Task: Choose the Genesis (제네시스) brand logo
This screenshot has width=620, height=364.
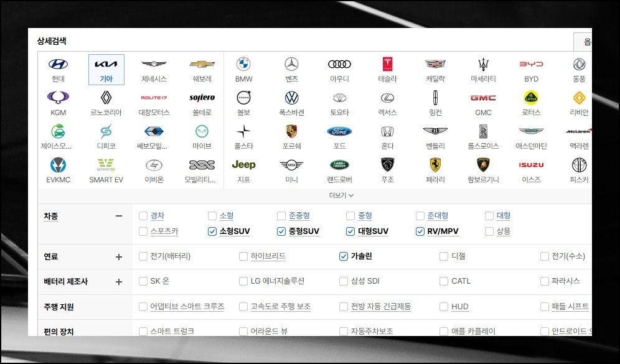Action: click(x=154, y=64)
